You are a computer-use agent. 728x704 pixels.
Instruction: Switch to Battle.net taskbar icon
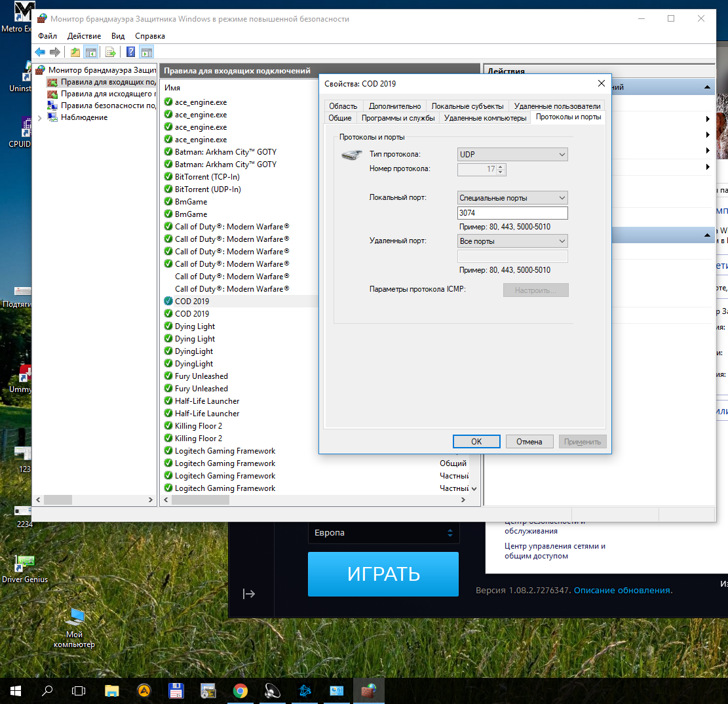click(305, 691)
